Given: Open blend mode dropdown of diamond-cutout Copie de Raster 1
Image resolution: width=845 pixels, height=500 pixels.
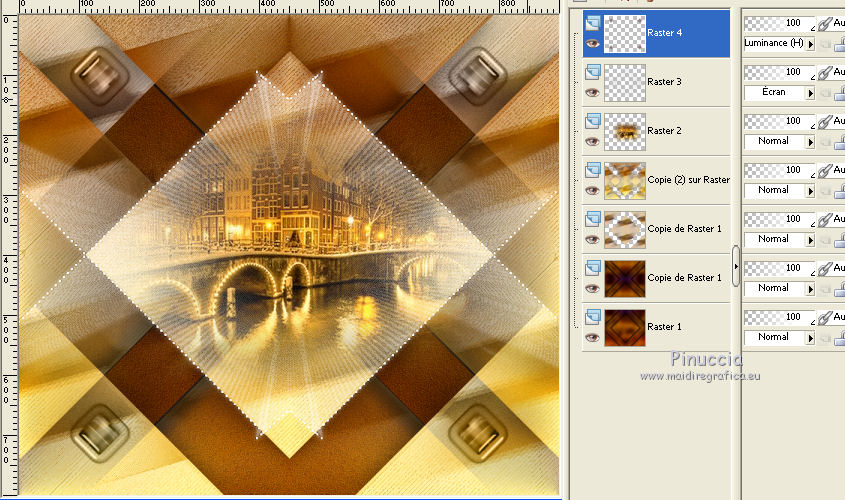Looking at the screenshot, I should (810, 240).
